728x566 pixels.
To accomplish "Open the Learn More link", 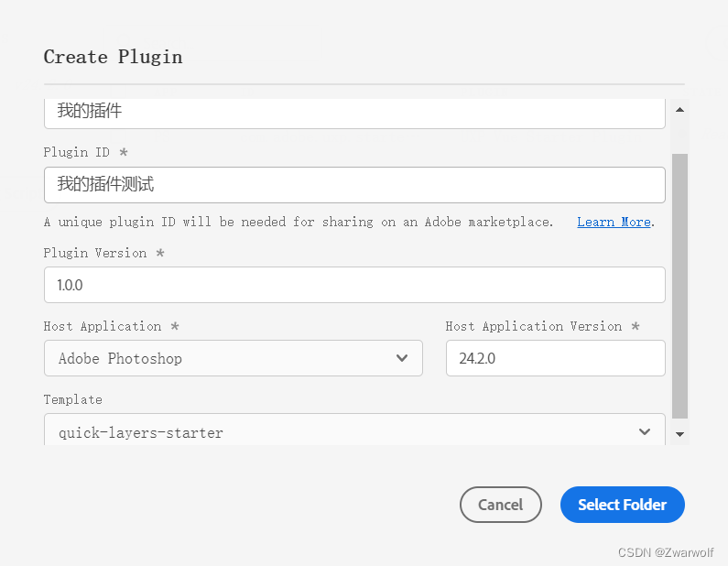I will (x=614, y=222).
